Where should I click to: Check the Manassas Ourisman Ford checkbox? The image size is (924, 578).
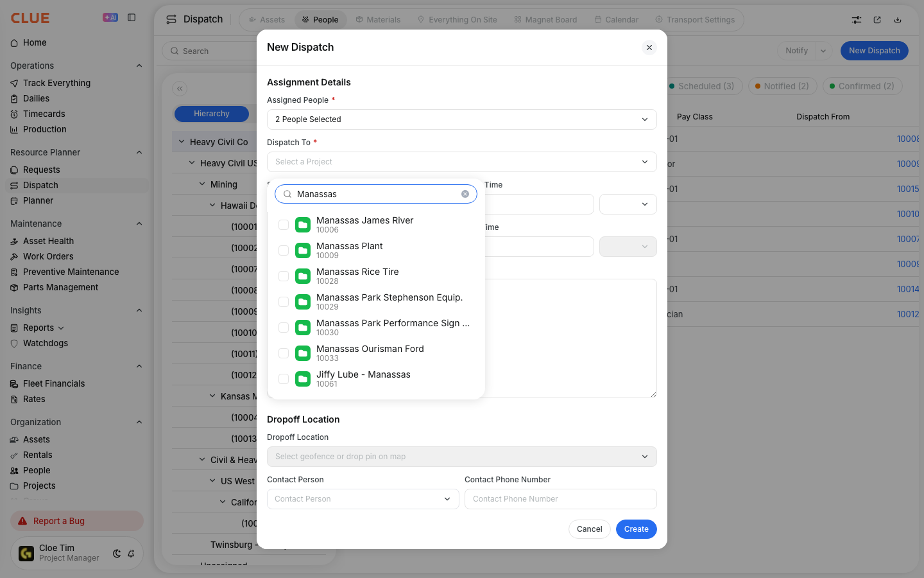(284, 353)
